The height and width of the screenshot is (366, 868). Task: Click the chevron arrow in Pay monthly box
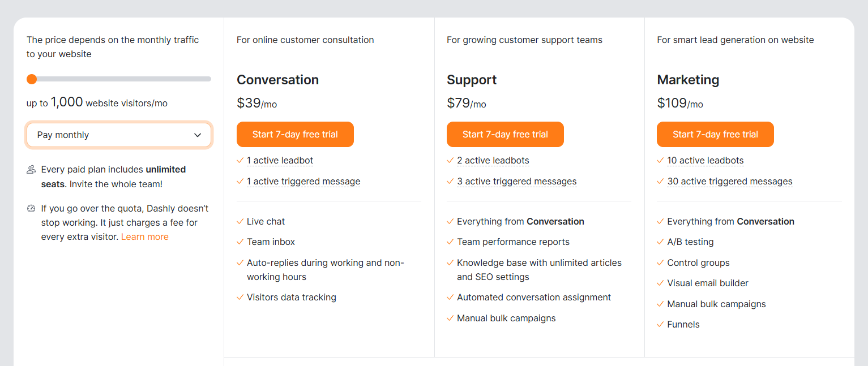pos(198,135)
